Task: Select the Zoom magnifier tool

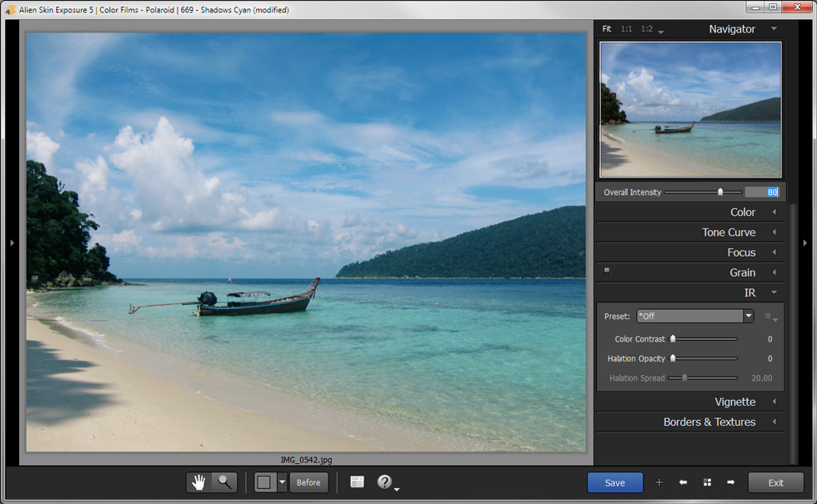Action: point(224,482)
